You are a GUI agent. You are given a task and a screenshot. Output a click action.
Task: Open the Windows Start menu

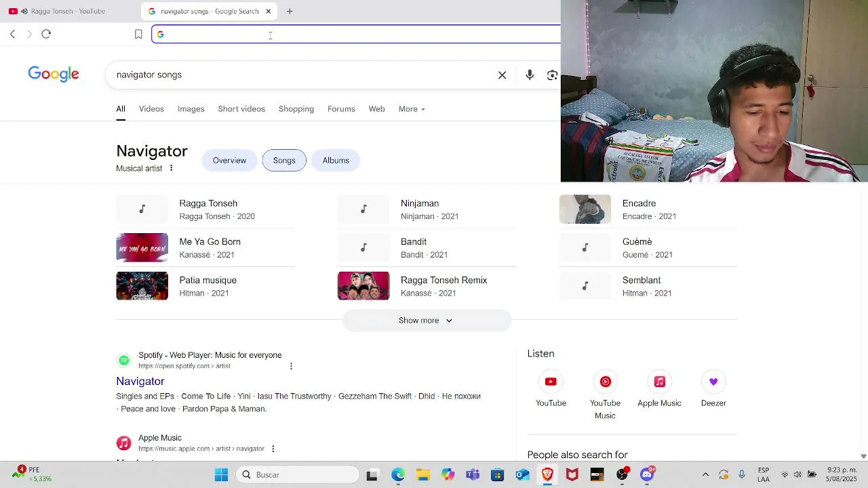[x=221, y=475]
